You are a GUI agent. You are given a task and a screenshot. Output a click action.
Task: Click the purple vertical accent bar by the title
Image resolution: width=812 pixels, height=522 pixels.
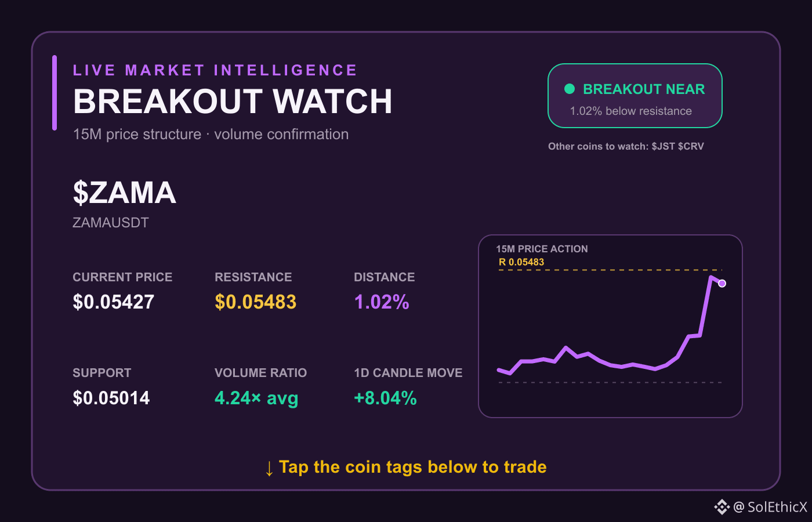[x=55, y=93]
